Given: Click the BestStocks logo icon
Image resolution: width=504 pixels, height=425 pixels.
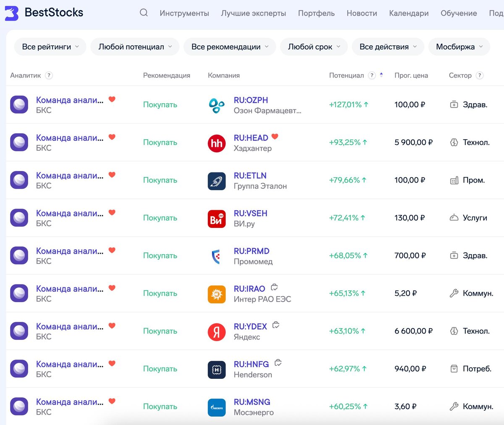Looking at the screenshot, I should tap(11, 13).
